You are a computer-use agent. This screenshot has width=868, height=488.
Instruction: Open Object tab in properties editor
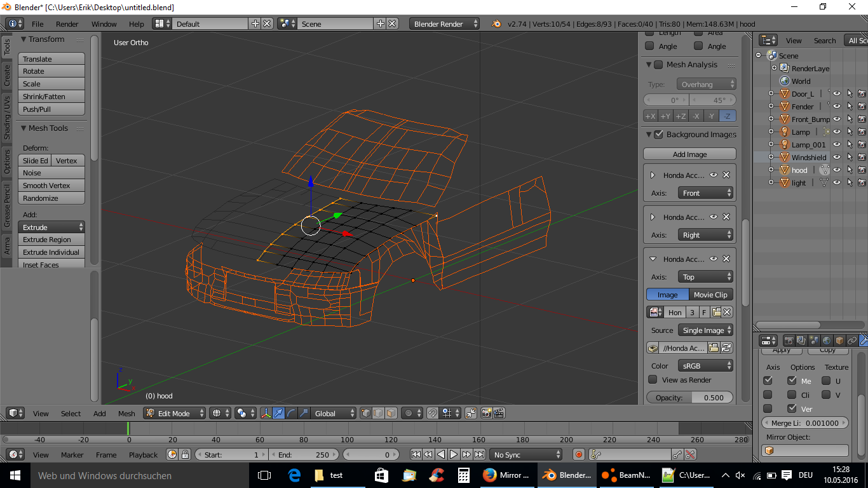pos(839,341)
